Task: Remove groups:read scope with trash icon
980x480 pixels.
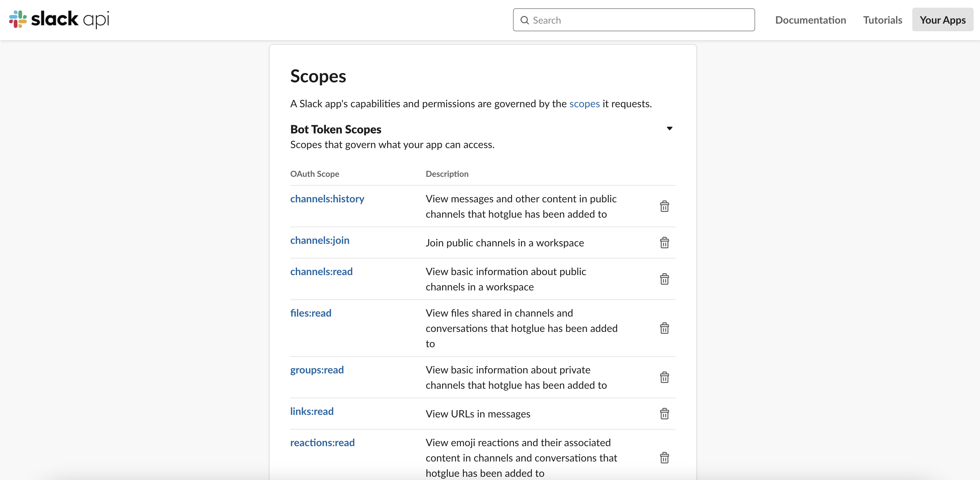Action: pos(664,377)
